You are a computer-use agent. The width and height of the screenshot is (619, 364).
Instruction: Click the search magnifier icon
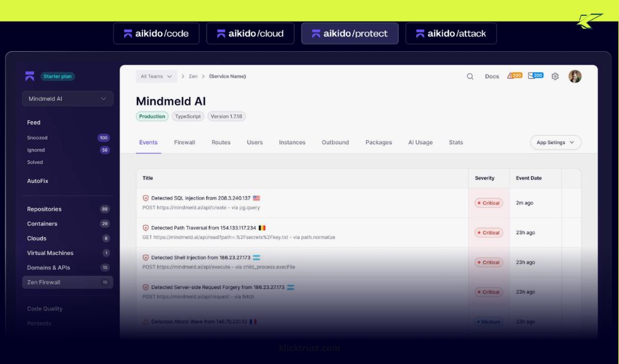click(470, 76)
